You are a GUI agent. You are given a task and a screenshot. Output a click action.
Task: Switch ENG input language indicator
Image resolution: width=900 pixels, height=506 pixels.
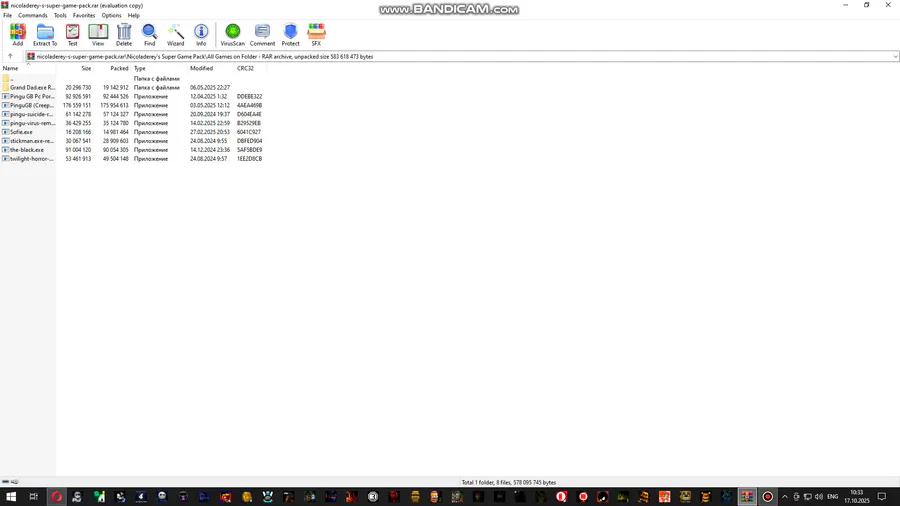click(x=833, y=497)
